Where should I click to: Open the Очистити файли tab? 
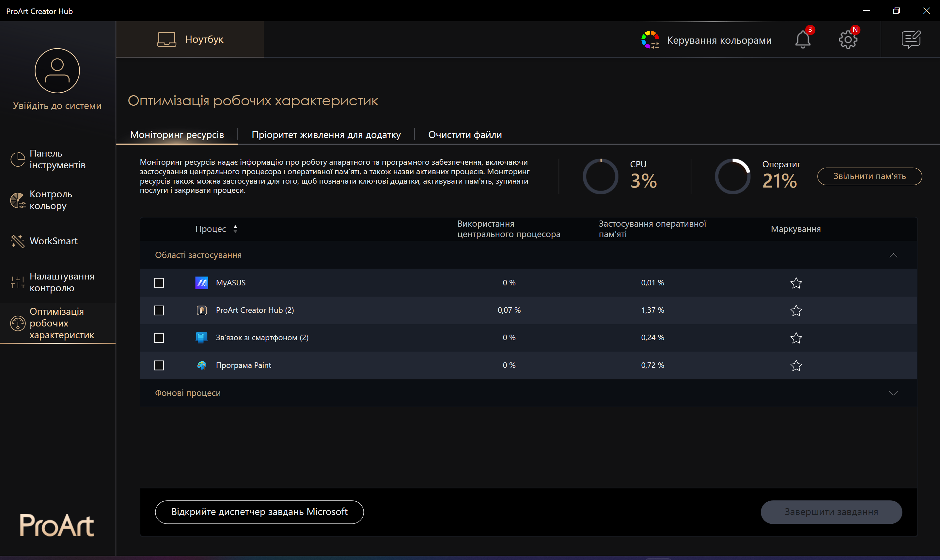click(x=465, y=135)
